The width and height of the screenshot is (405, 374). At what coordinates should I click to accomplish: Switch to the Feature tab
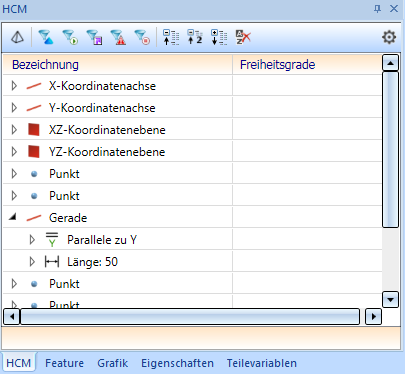pyautogui.click(x=64, y=363)
